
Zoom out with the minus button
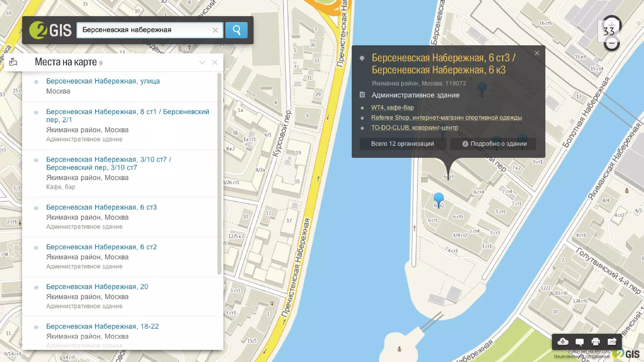point(612,44)
